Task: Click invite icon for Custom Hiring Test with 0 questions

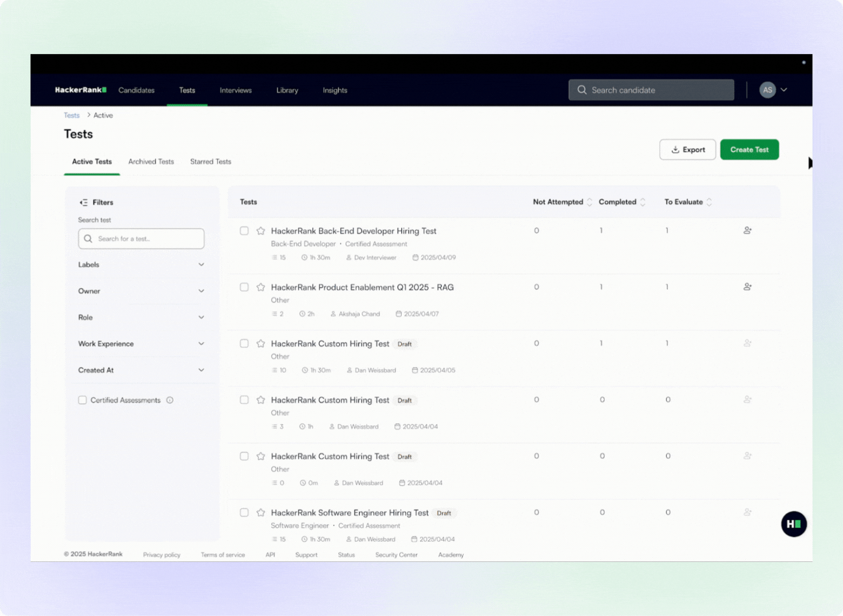Action: 747,456
